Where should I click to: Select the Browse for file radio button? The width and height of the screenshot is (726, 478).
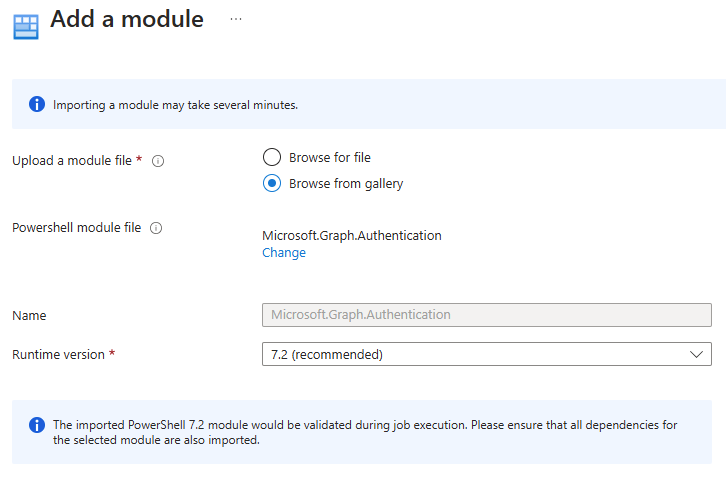(271, 157)
